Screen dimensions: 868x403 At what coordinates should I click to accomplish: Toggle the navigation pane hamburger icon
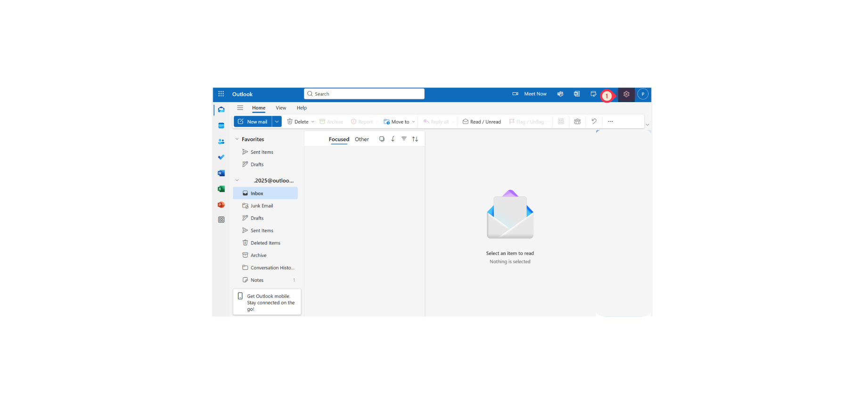pos(240,108)
